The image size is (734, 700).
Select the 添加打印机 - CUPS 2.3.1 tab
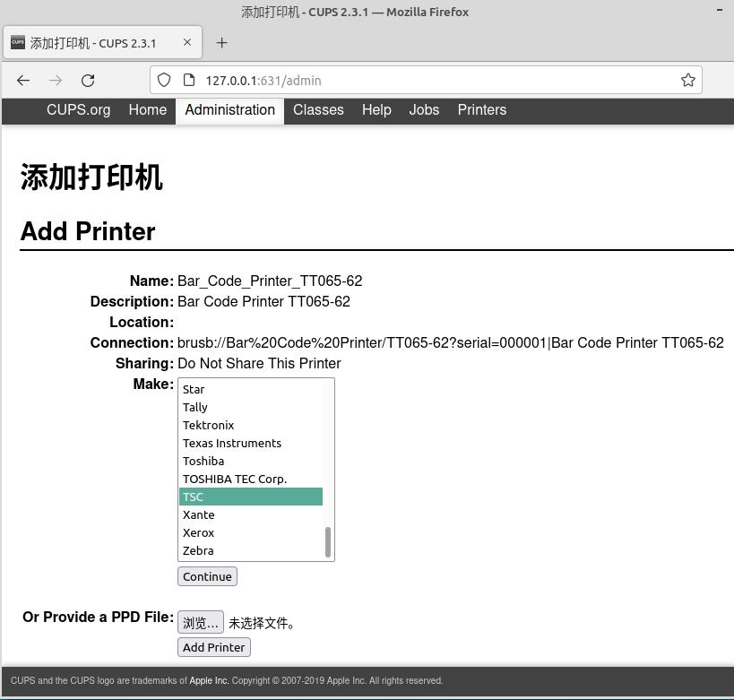[x=102, y=43]
